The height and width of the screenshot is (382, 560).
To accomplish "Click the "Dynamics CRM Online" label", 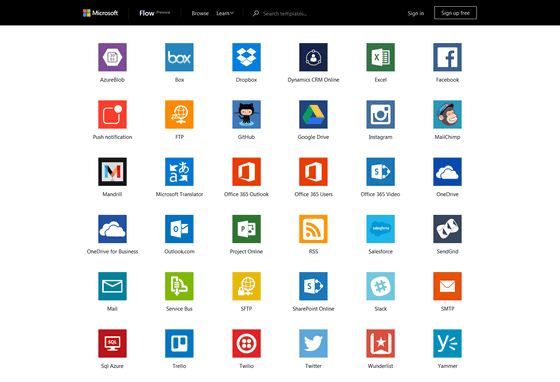I will pos(313,80).
